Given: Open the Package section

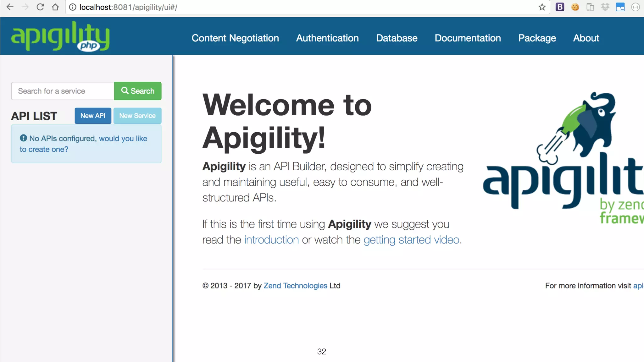Looking at the screenshot, I should pos(537,38).
